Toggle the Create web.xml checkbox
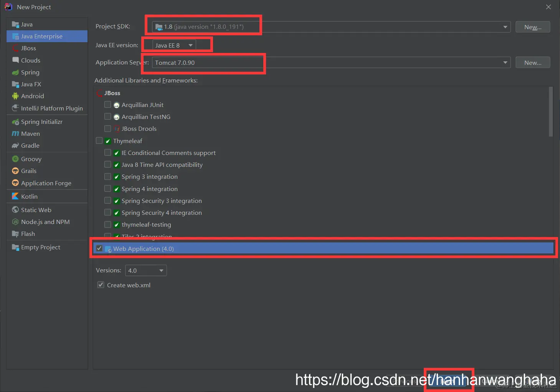560x392 pixels. 101,285
